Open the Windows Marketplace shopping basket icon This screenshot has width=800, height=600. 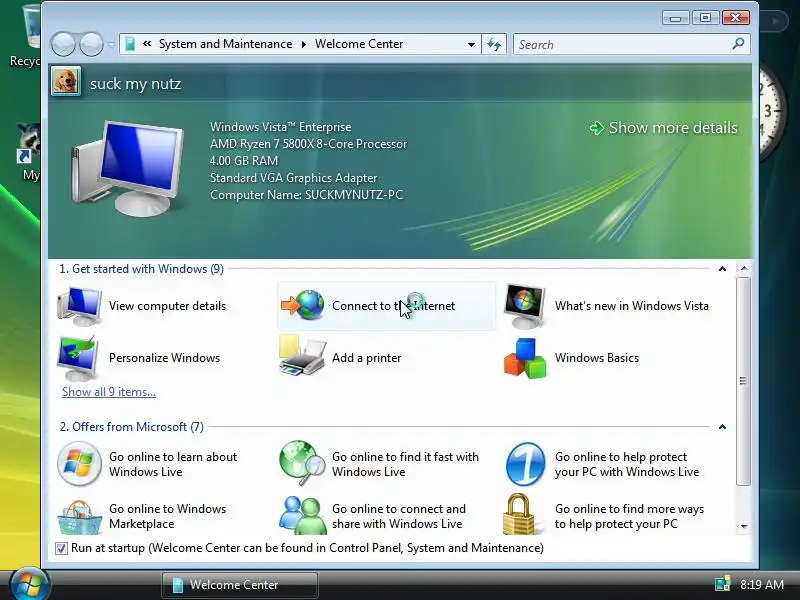click(79, 517)
